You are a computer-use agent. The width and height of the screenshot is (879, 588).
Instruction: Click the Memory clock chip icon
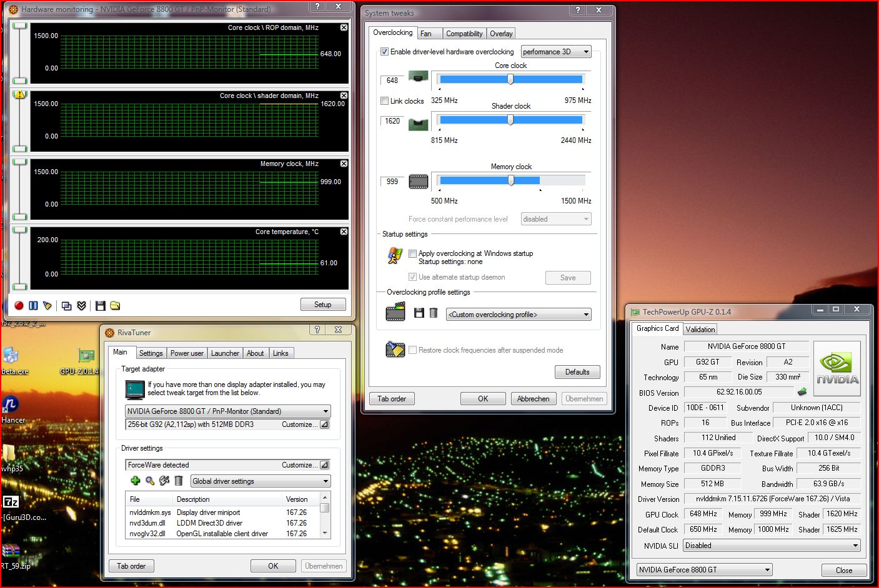point(418,182)
